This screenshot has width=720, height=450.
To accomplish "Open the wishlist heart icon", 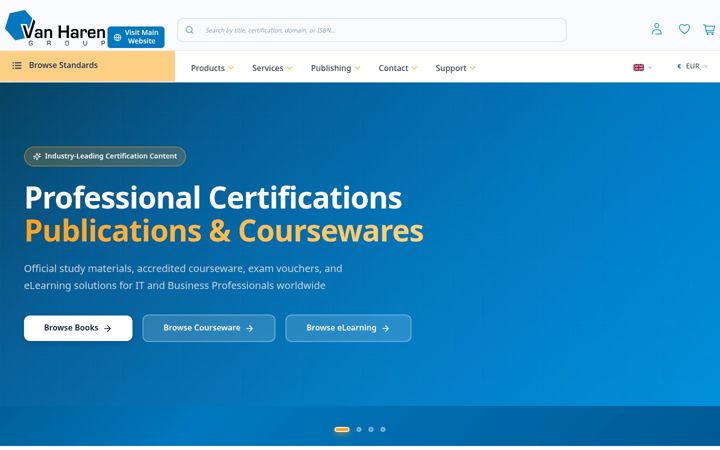I will (x=684, y=29).
